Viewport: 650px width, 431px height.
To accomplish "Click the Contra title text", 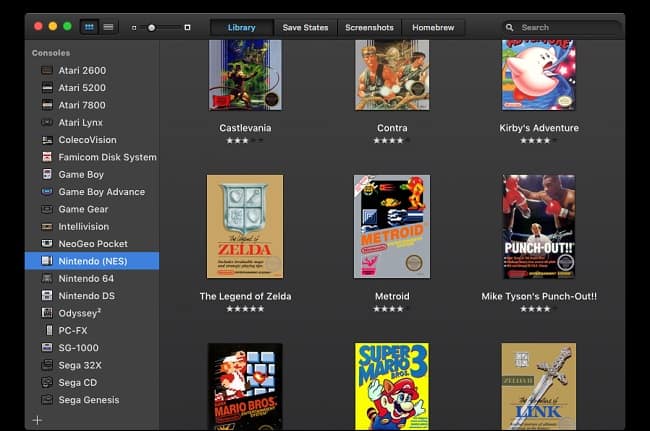I will click(x=392, y=128).
